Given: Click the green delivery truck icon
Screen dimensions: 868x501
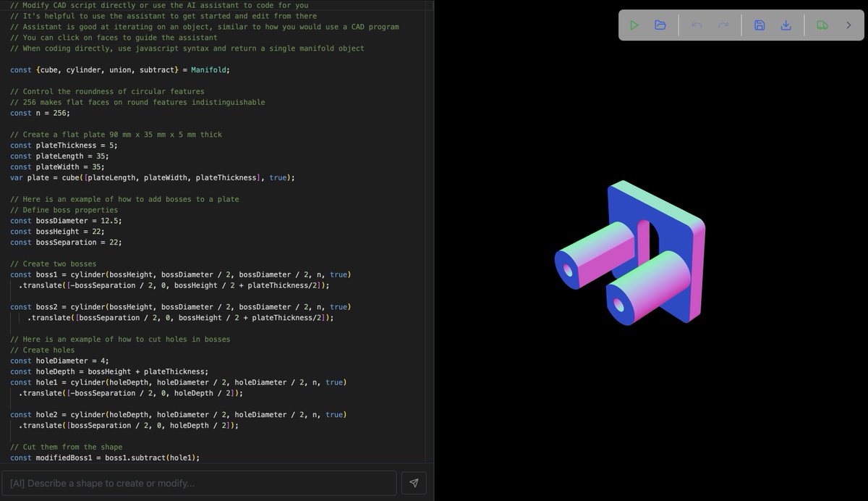Looking at the screenshot, I should click(x=822, y=25).
